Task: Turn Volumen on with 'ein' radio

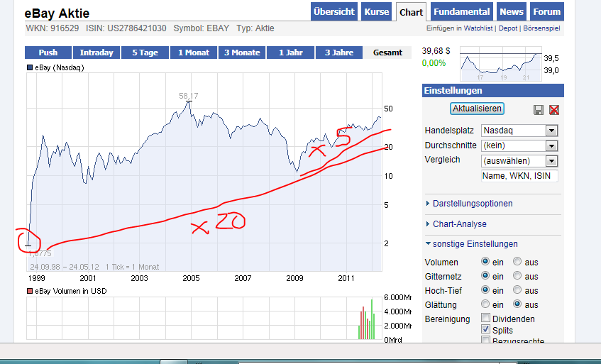Action: [x=485, y=261]
